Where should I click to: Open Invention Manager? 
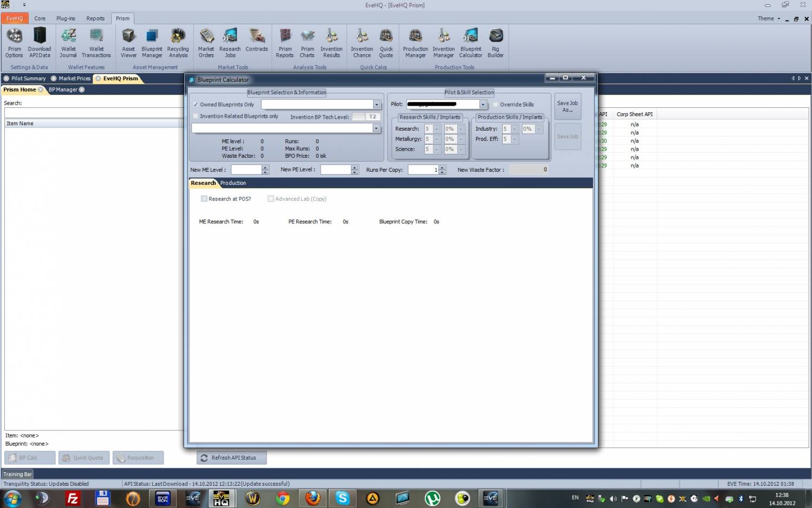(444, 43)
